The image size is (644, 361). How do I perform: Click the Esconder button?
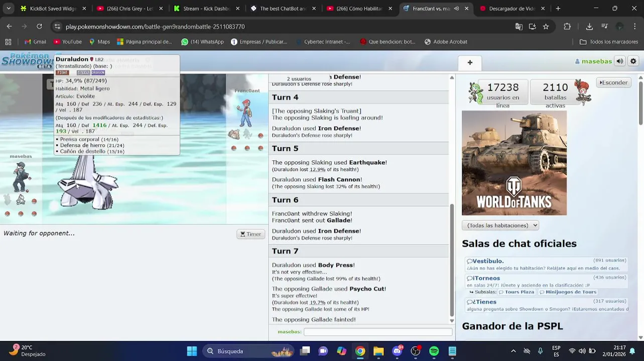click(x=613, y=83)
